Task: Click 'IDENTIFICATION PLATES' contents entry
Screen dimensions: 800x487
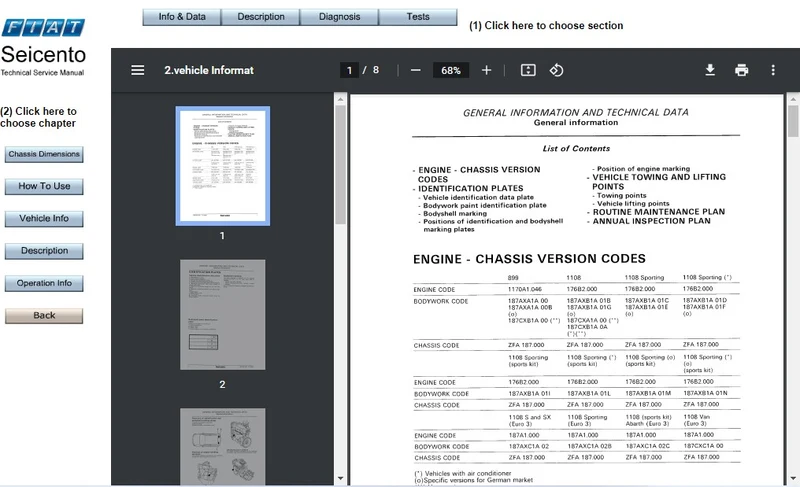Action: pyautogui.click(x=470, y=188)
